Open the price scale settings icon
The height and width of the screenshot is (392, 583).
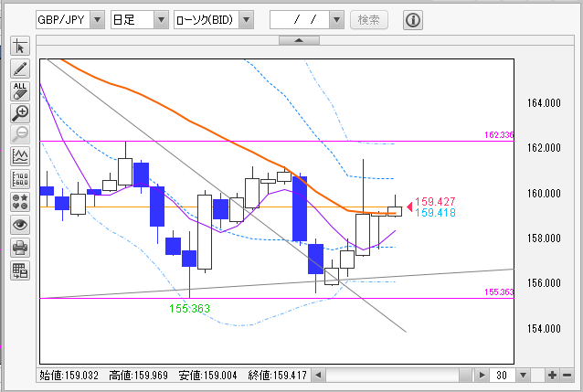20,179
